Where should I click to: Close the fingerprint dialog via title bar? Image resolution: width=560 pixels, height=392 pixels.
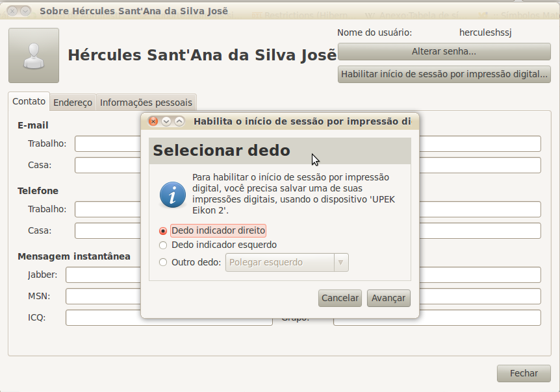(153, 121)
